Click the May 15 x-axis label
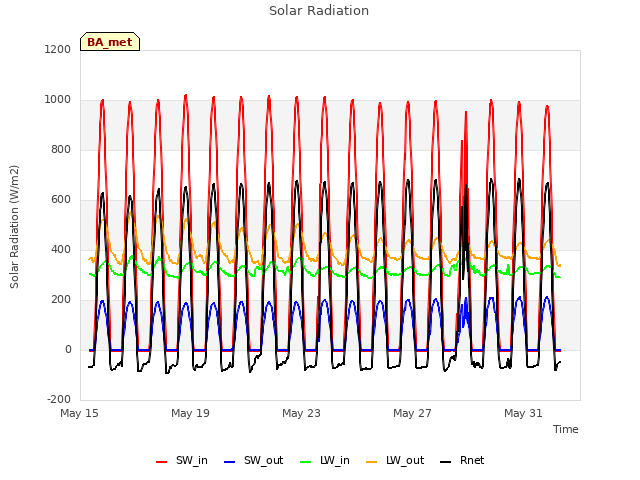Screen dimensions: 640x480 tap(79, 413)
